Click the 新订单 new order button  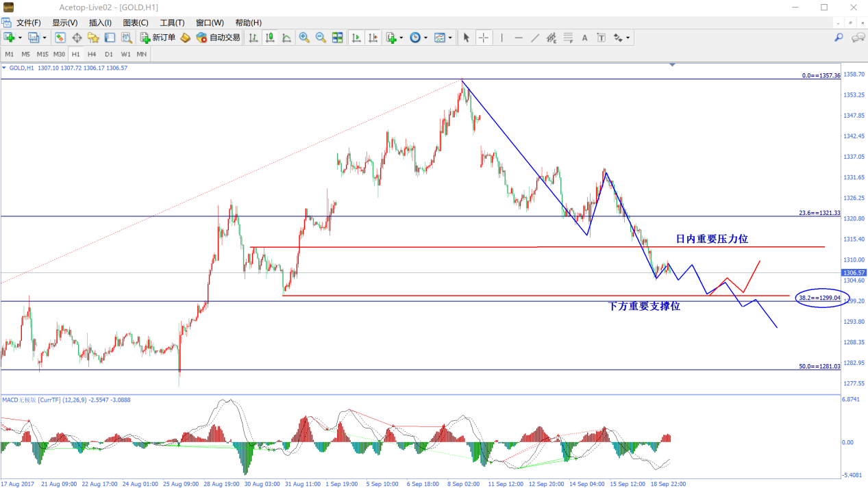158,38
